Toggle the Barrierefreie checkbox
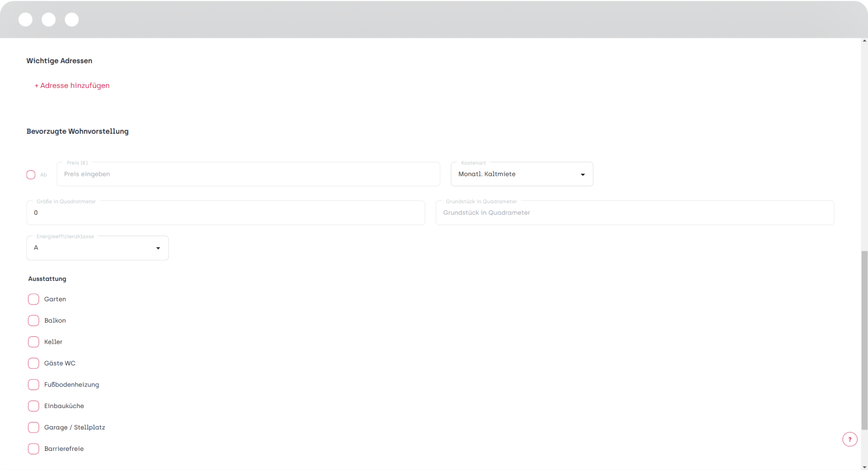The height and width of the screenshot is (470, 868). point(34,449)
